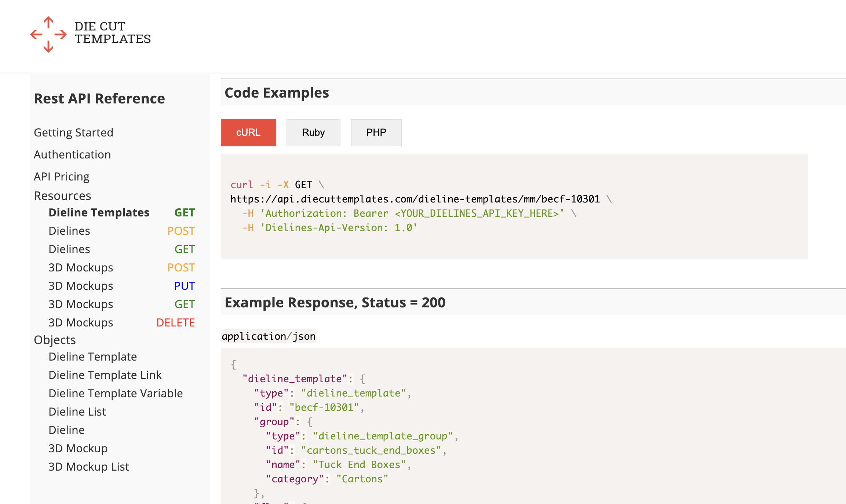
Task: Click the DIE CUT TEMPLATES site title
Action: [113, 33]
